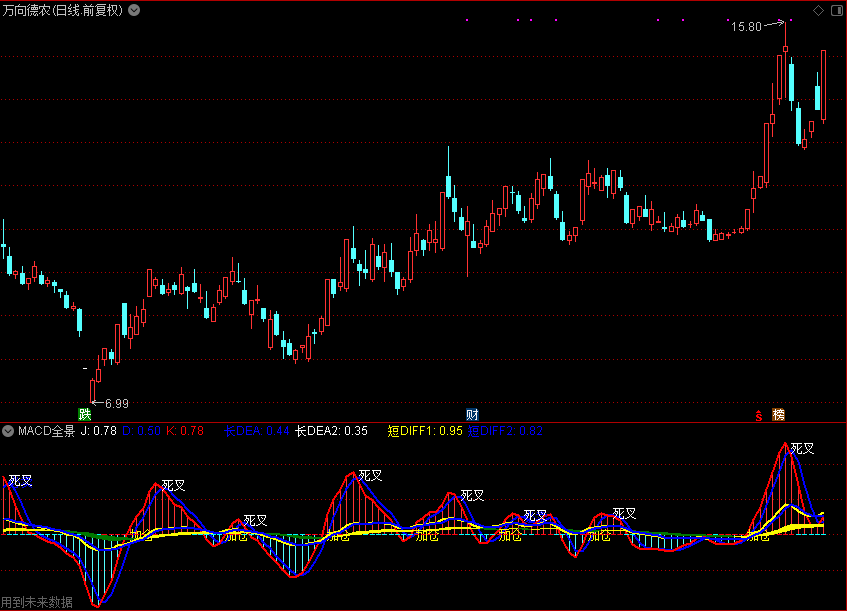Click the square window icon at top-right
The height and width of the screenshot is (611, 847).
835,10
